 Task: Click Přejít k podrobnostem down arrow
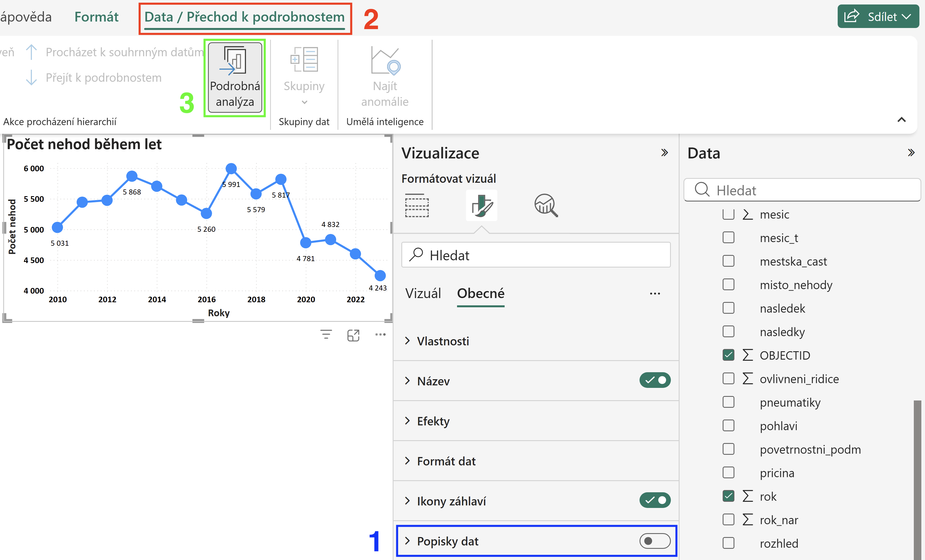pos(31,78)
